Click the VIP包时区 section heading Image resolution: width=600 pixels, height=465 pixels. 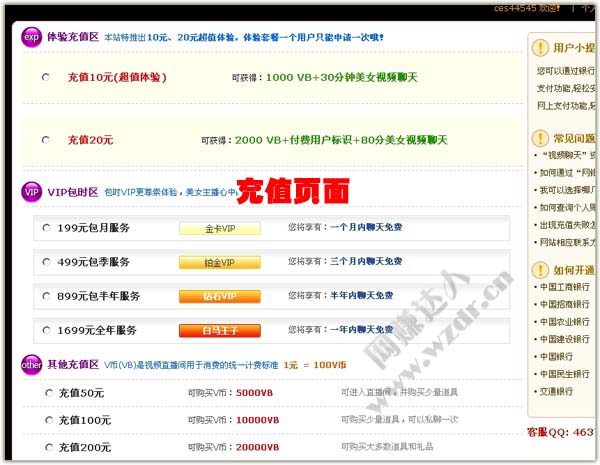tap(73, 192)
